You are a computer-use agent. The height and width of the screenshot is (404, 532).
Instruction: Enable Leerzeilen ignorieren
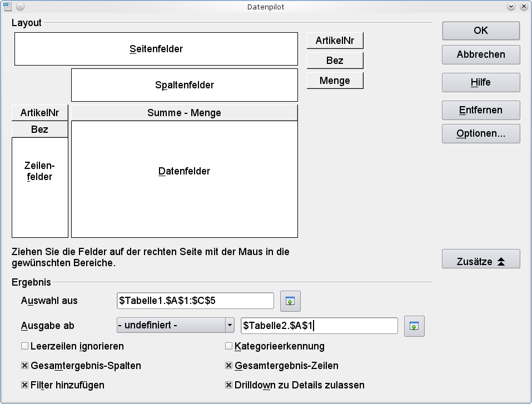24,346
